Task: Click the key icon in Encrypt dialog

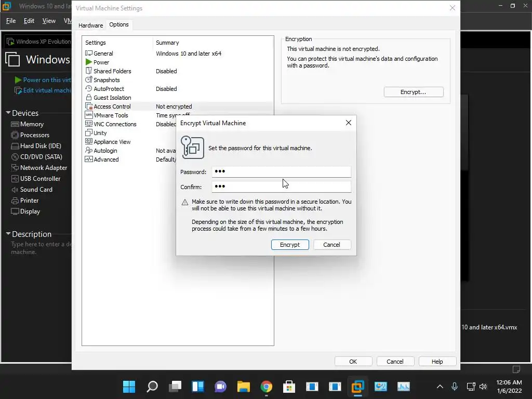Action: [x=192, y=147]
